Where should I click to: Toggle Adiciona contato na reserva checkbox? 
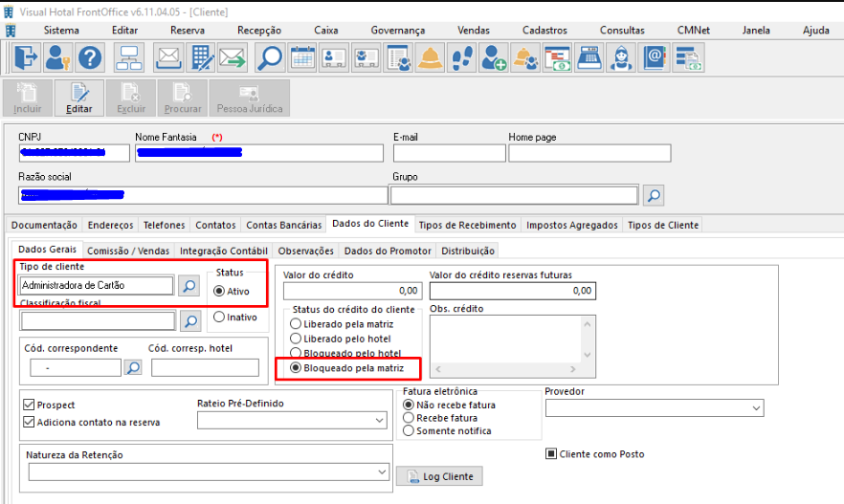29,422
